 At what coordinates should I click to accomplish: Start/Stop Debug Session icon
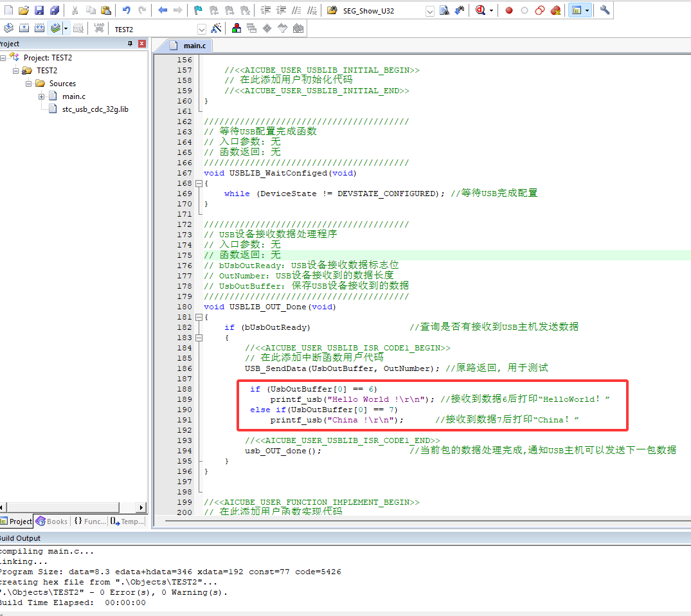click(480, 10)
